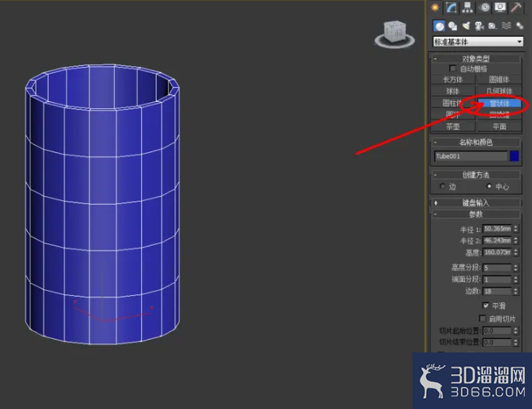Viewport: 532px width, 409px height.
Task: Expand the 键盘输入 rollout
Action: pyautogui.click(x=475, y=203)
